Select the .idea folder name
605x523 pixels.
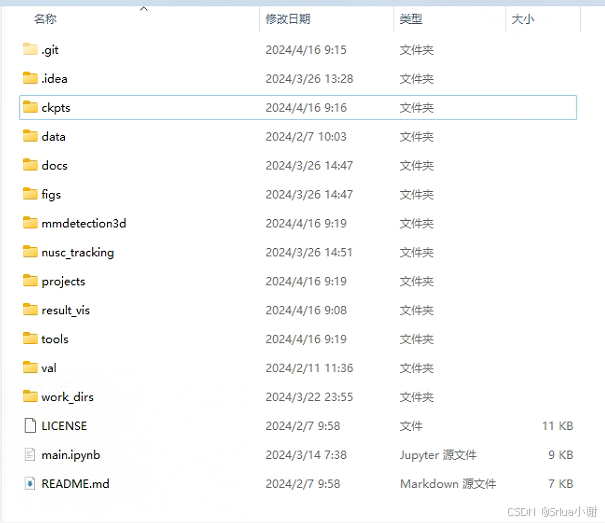coord(54,79)
